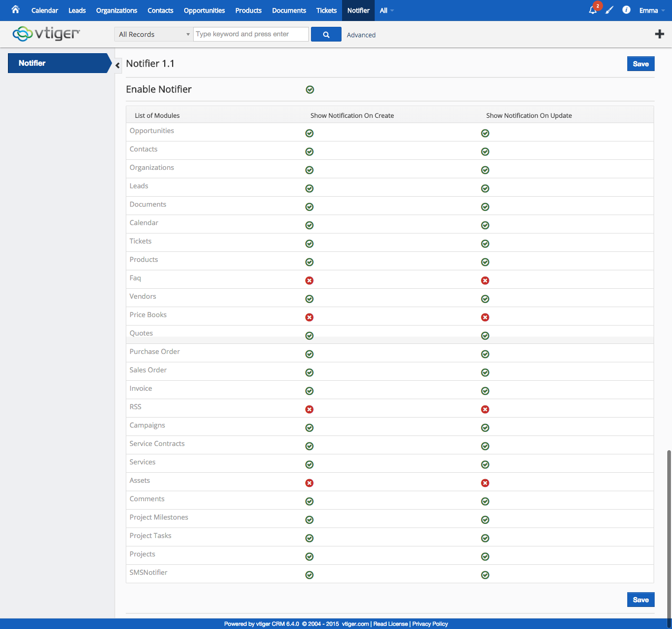Open the Contacts tab in navbar
The image size is (672, 629).
[x=161, y=11]
